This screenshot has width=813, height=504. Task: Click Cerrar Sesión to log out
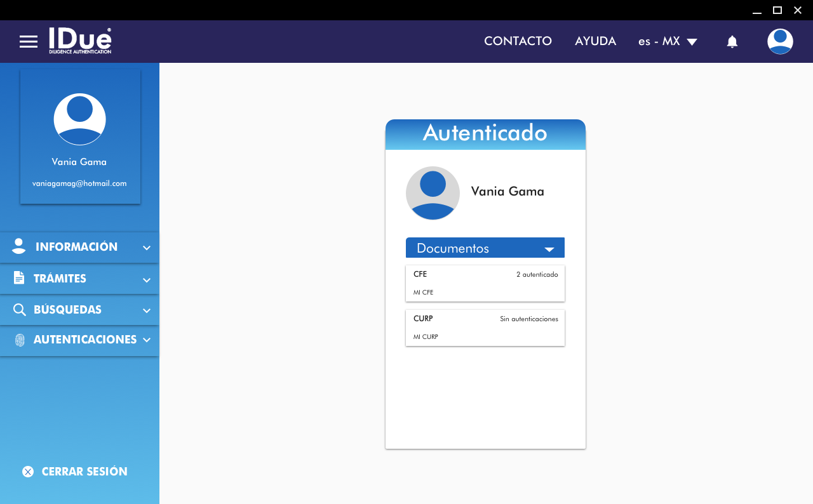(84, 472)
